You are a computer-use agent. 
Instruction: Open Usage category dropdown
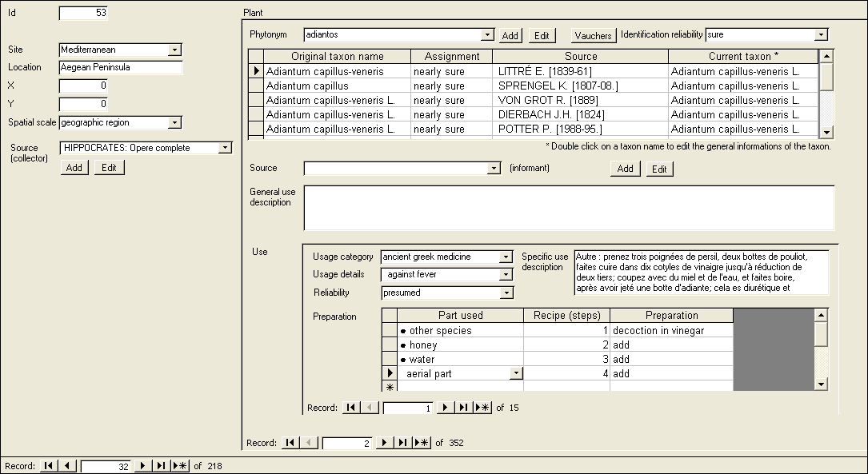[506, 257]
